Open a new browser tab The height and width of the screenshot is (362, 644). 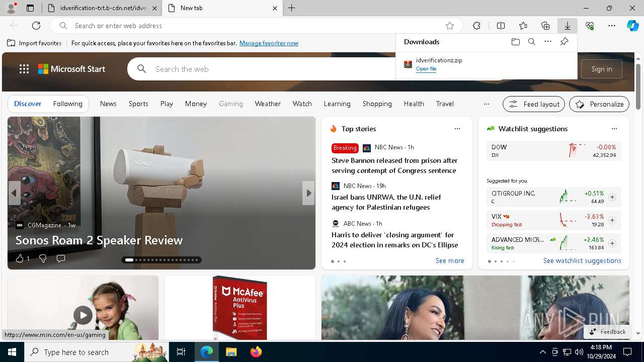[291, 8]
